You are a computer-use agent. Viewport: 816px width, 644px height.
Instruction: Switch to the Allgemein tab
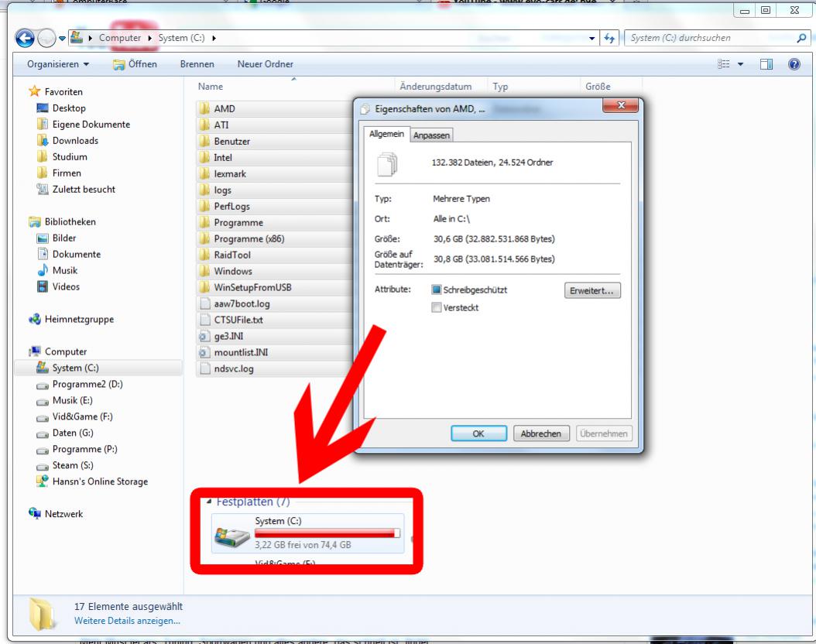tap(386, 134)
